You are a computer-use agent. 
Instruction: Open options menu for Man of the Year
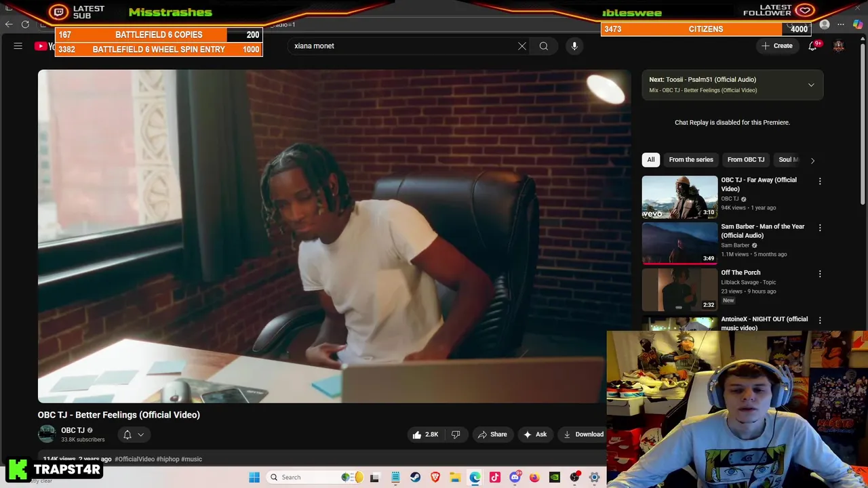coord(820,228)
